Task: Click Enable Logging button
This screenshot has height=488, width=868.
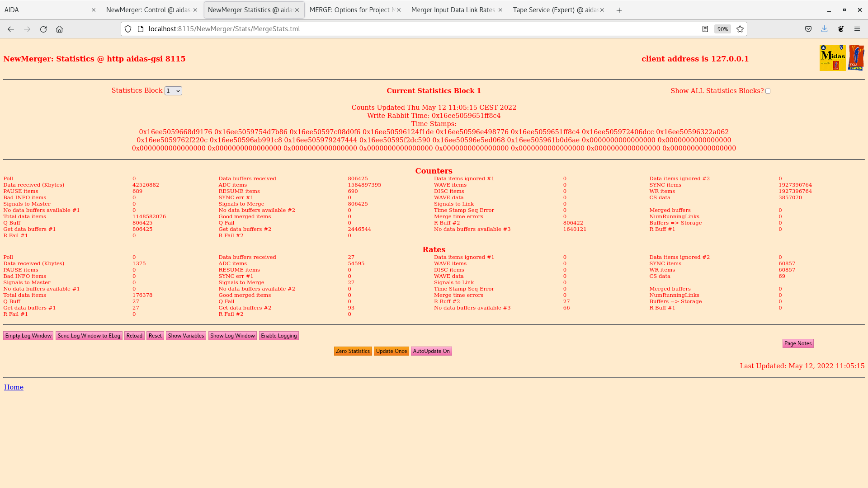Action: 278,336
